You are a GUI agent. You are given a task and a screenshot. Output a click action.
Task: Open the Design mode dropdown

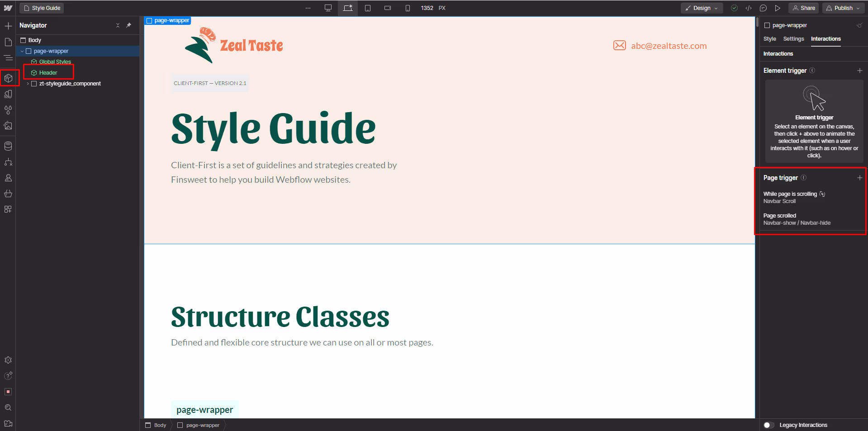tap(702, 8)
